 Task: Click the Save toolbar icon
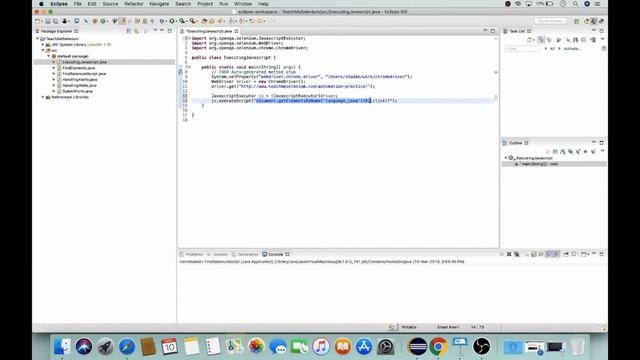pos(48,21)
